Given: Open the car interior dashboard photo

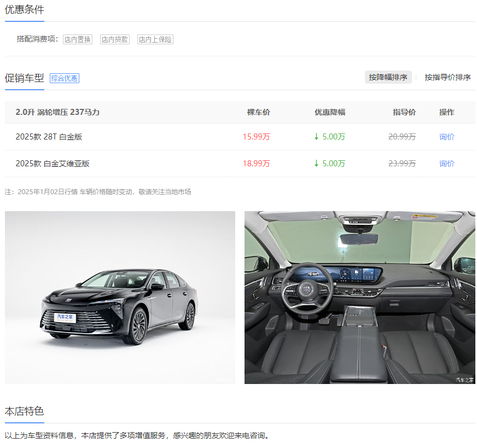Looking at the screenshot, I should point(359,298).
